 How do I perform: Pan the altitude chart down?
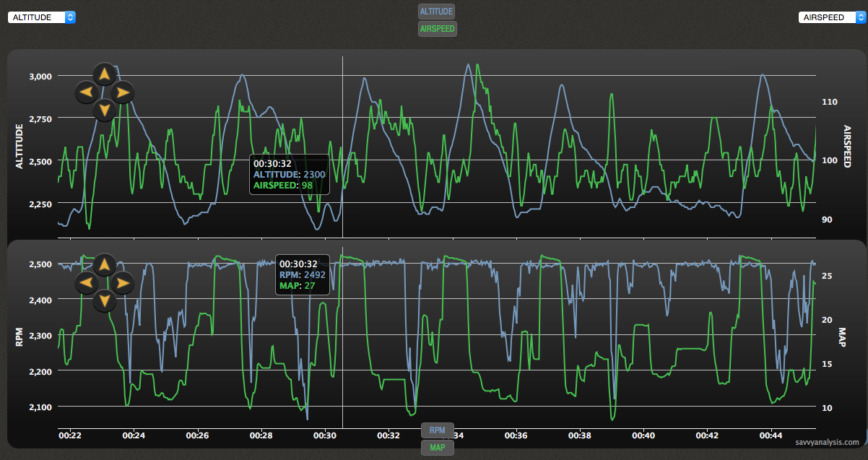pyautogui.click(x=104, y=110)
